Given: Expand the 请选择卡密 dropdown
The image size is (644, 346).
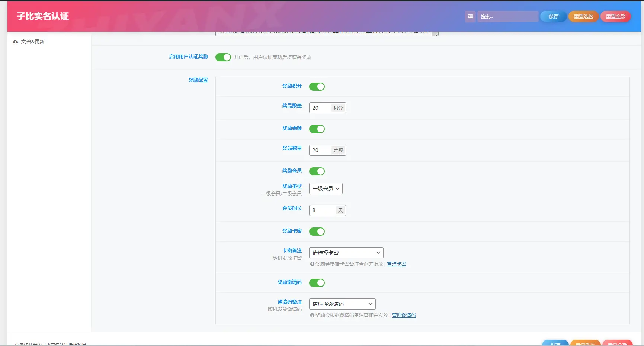Looking at the screenshot, I should click(x=346, y=252).
